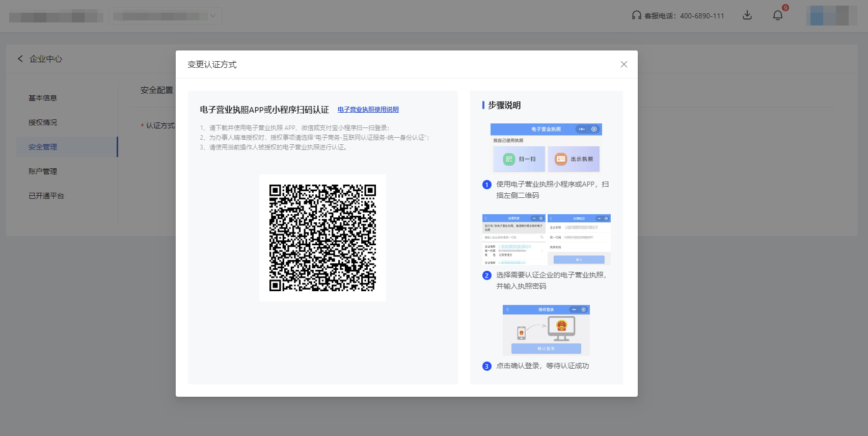The width and height of the screenshot is (868, 436).
Task: Click the 点击确认登录，等待认证成功 step text
Action: (542, 366)
